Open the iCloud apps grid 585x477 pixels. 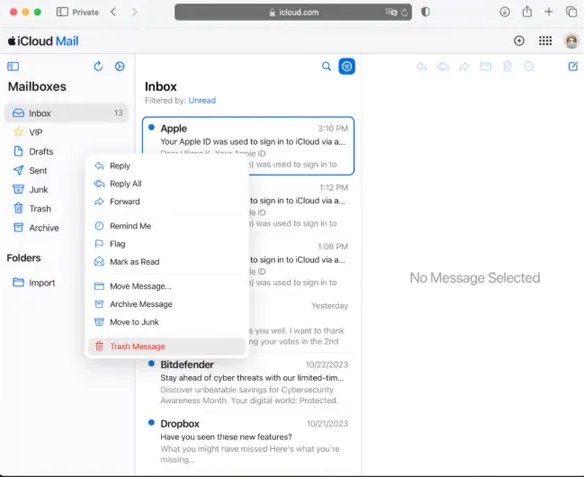point(545,41)
